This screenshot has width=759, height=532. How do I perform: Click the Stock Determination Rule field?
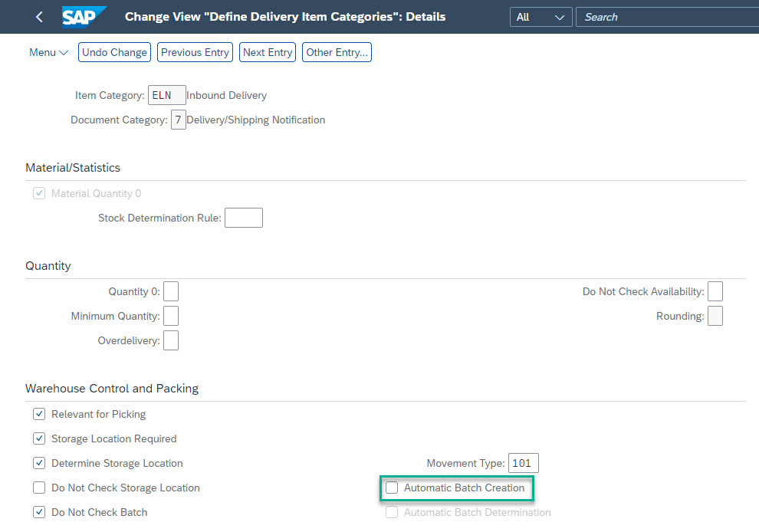244,218
